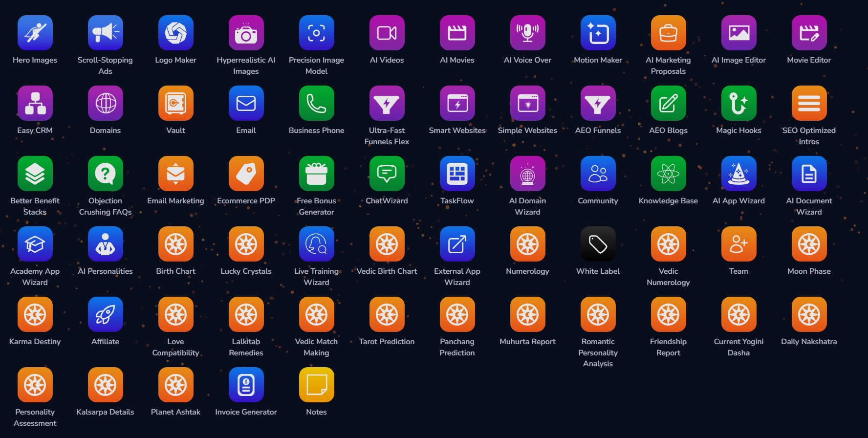Open SEO Optimized Intros icon
Screen dimensions: 868x438
tap(809, 103)
